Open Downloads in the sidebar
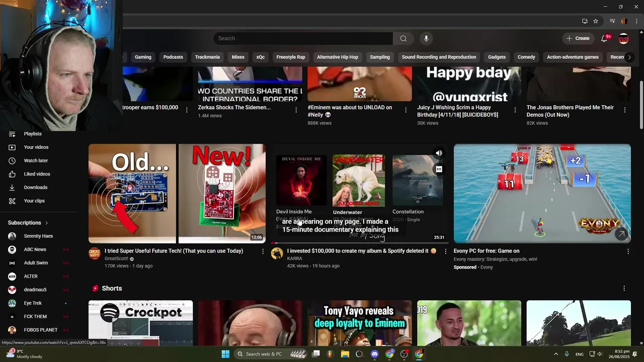 (36, 187)
